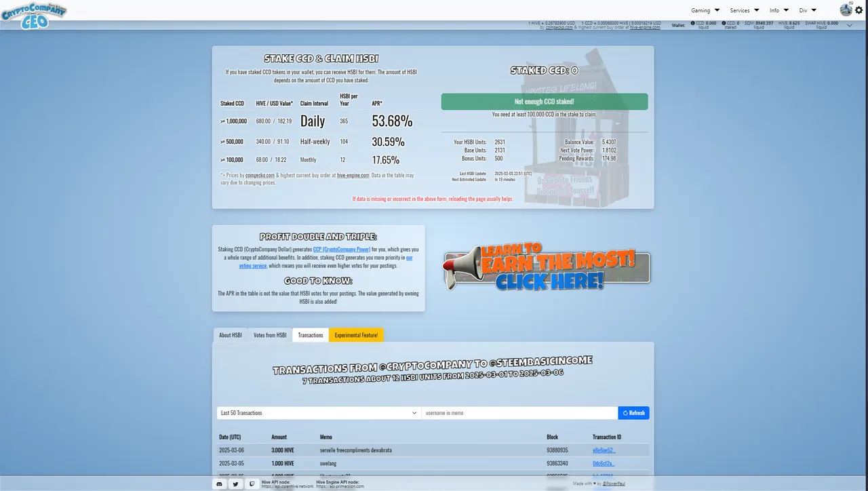Click the CryptoCompany CEO logo
The height and width of the screenshot is (491, 868).
(34, 16)
